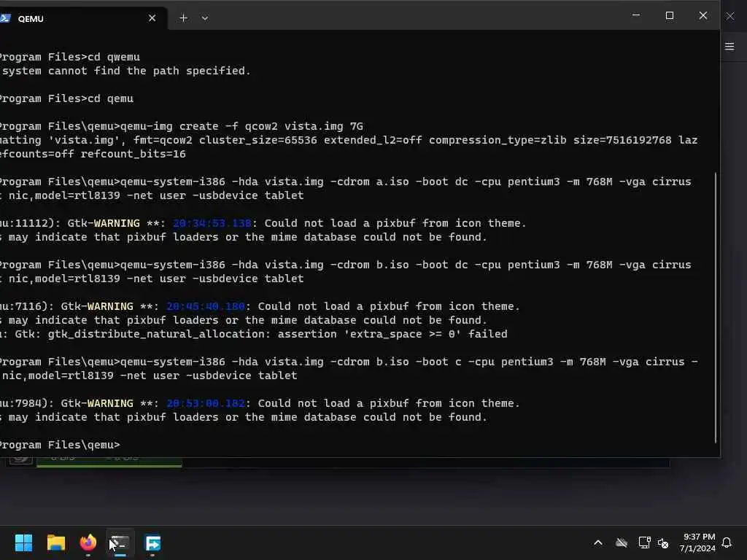This screenshot has height=560, width=747.
Task: Click the terminal vertical scrollbar
Action: (716, 308)
